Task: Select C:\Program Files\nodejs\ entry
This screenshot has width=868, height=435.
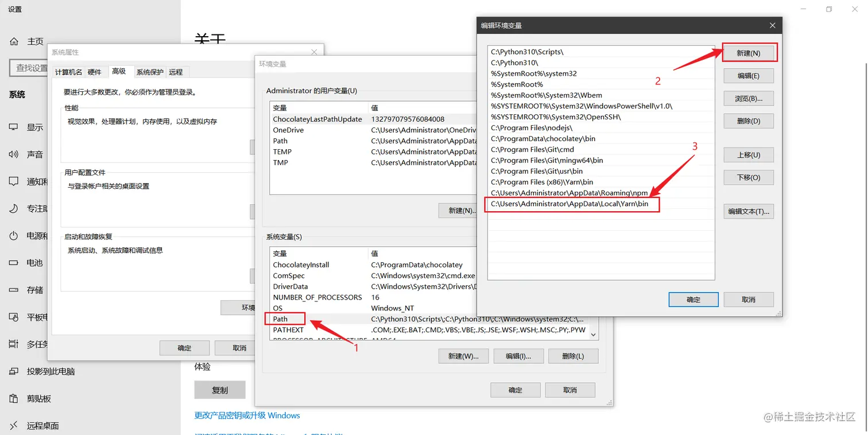Action: 601,128
